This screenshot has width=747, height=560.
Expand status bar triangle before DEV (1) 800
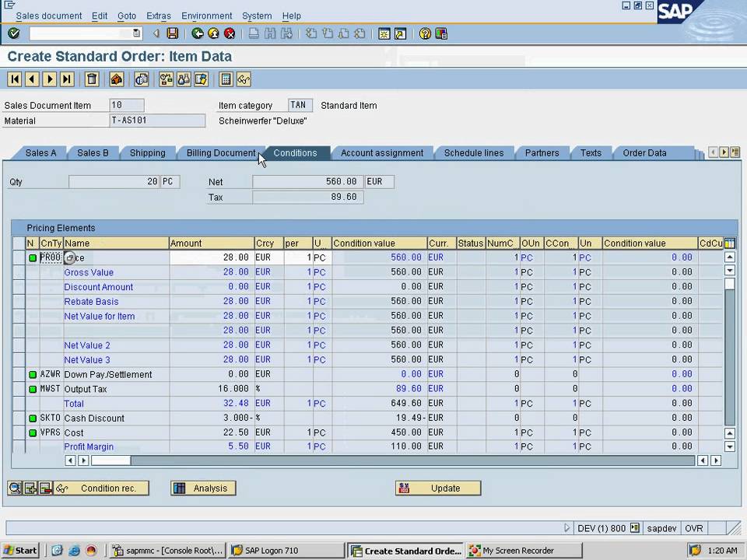tap(566, 527)
